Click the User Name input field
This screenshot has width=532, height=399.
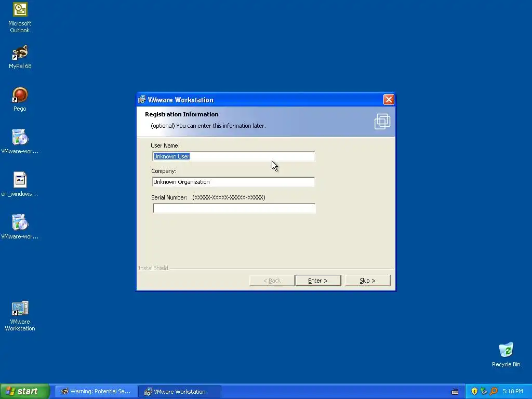point(233,156)
